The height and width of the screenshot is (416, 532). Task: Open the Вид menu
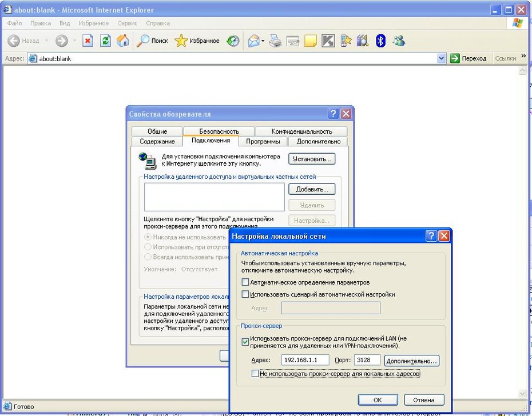click(x=65, y=23)
